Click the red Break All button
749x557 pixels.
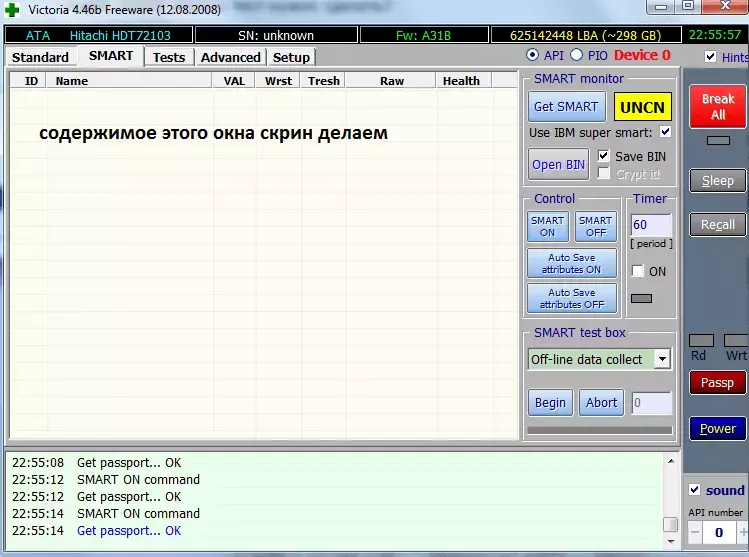click(717, 107)
